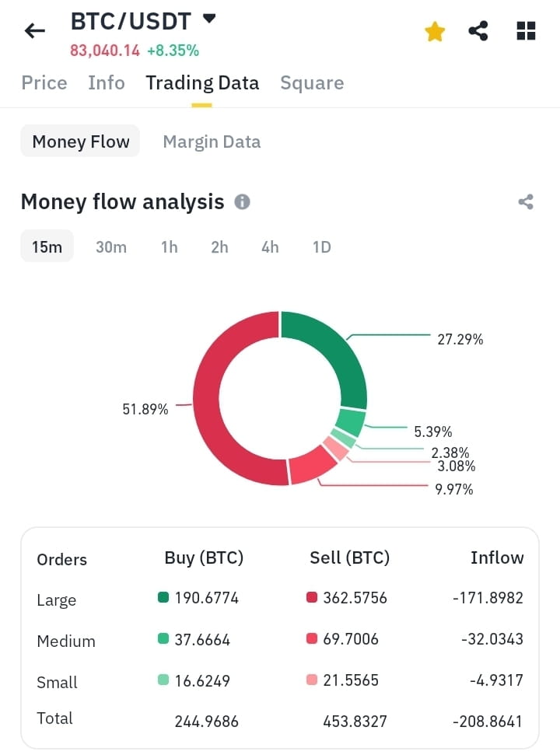Select the Money Flow section
The width and height of the screenshot is (560, 755).
tap(80, 141)
